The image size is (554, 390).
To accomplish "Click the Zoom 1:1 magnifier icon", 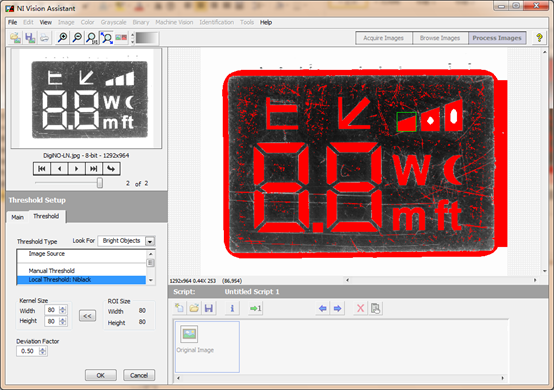I will [x=92, y=37].
